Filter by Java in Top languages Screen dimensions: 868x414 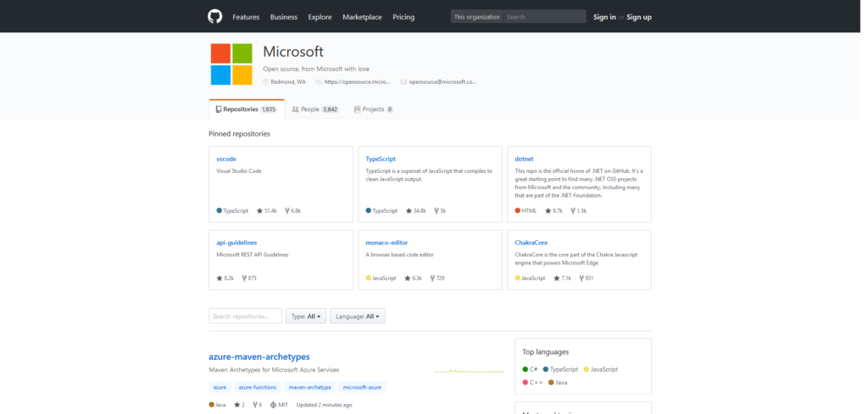point(558,383)
